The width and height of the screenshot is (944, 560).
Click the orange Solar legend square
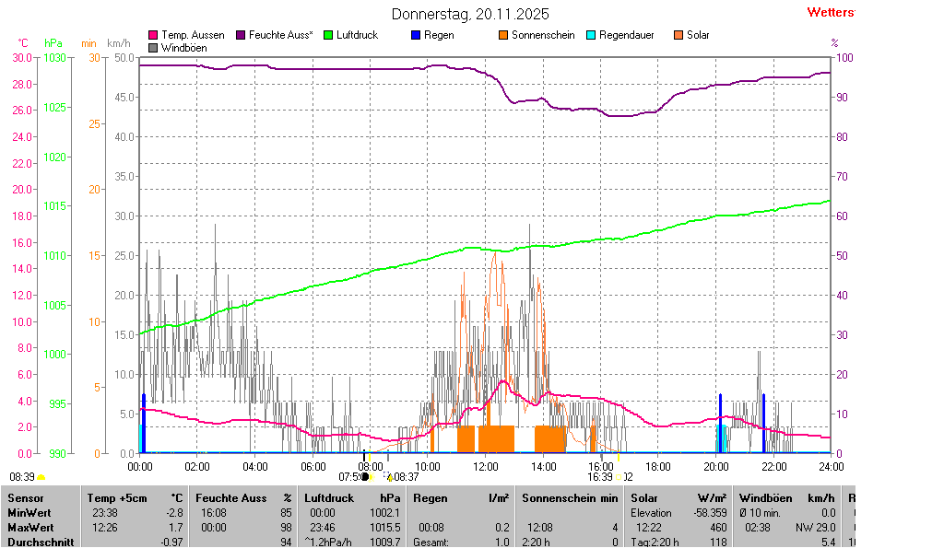coord(678,35)
